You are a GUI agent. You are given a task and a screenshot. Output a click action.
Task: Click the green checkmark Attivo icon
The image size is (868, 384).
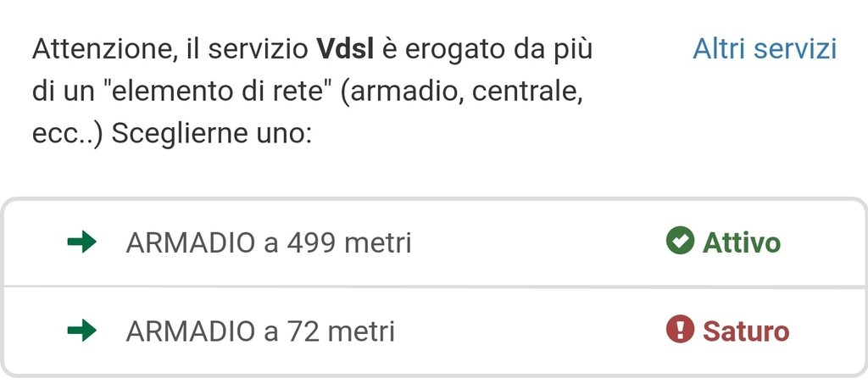680,242
